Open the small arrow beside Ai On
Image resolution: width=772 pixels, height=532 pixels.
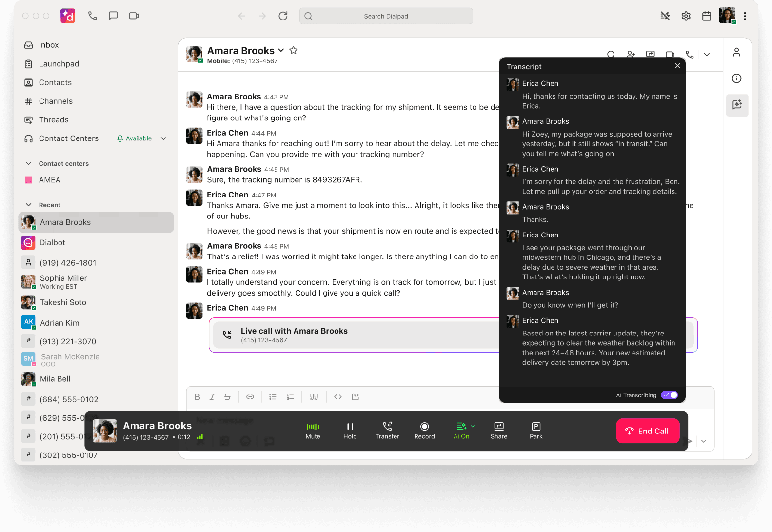473,426
